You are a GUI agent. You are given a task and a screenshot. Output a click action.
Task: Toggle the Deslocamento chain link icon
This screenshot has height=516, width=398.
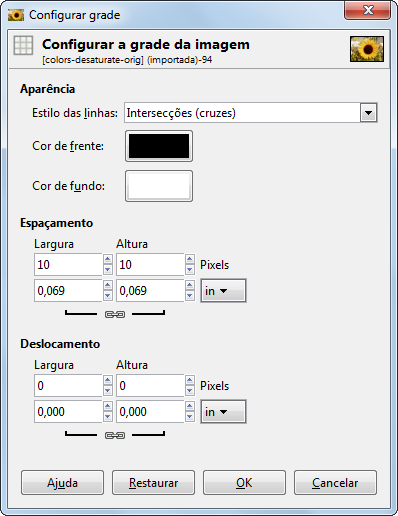[x=115, y=435]
